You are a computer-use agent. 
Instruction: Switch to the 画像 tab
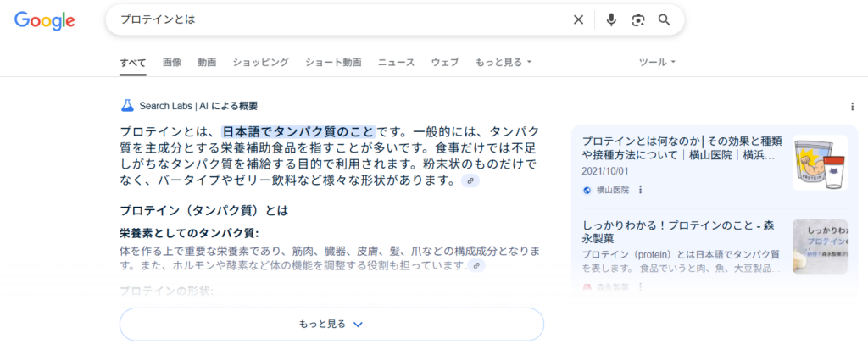[x=172, y=62]
